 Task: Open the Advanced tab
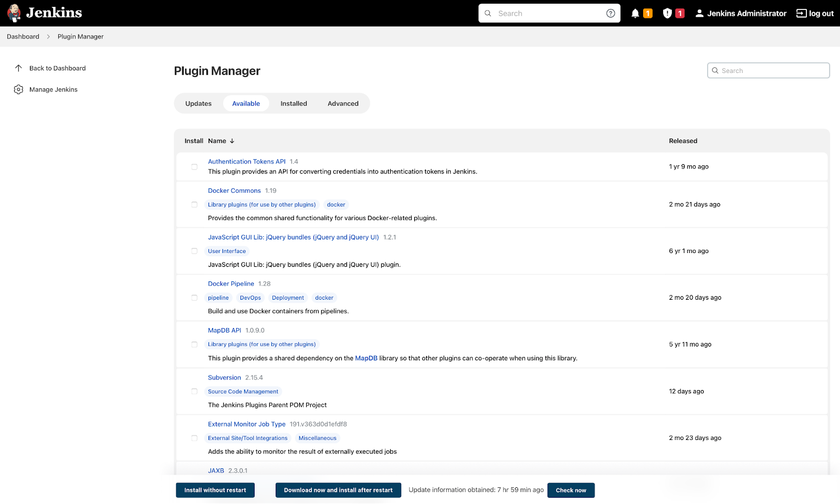pyautogui.click(x=343, y=103)
